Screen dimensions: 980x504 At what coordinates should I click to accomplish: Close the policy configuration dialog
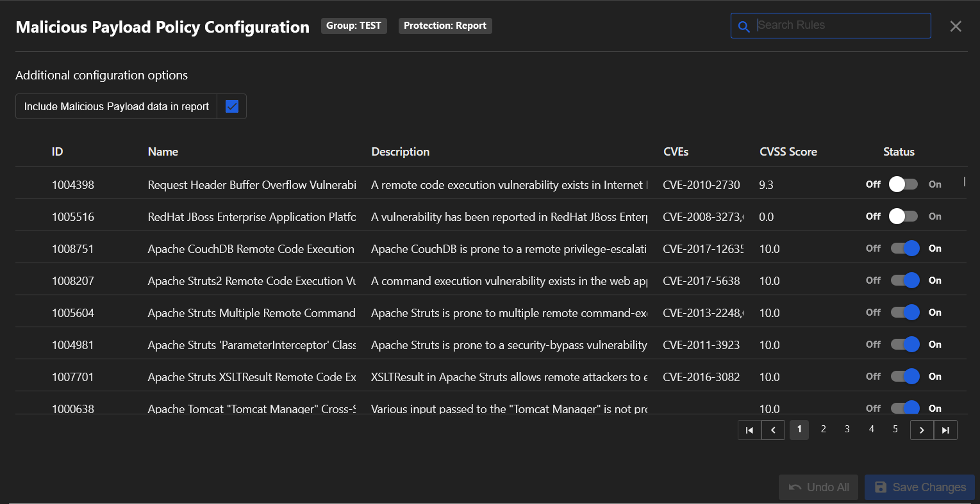pyautogui.click(x=955, y=26)
